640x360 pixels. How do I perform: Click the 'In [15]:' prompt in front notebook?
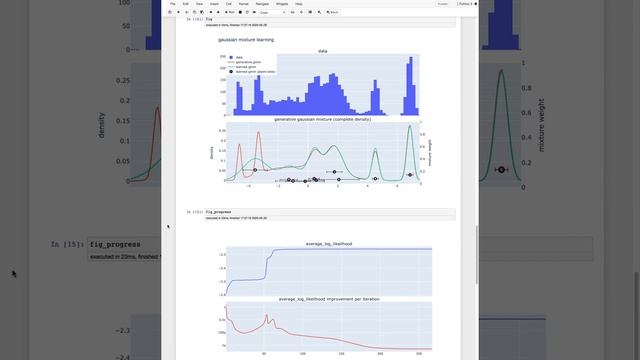194,212
